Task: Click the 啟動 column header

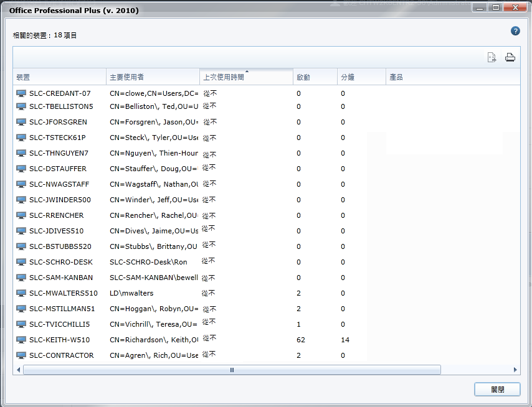Action: click(x=315, y=77)
